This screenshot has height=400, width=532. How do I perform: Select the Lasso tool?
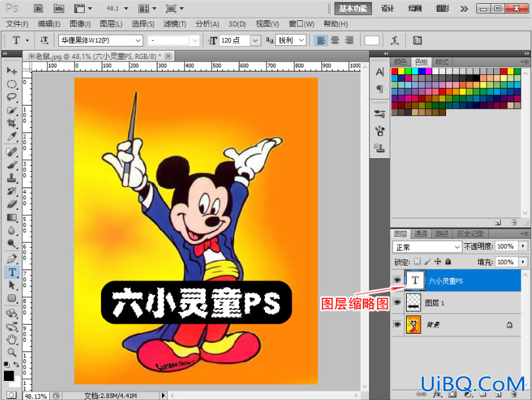[x=12, y=97]
